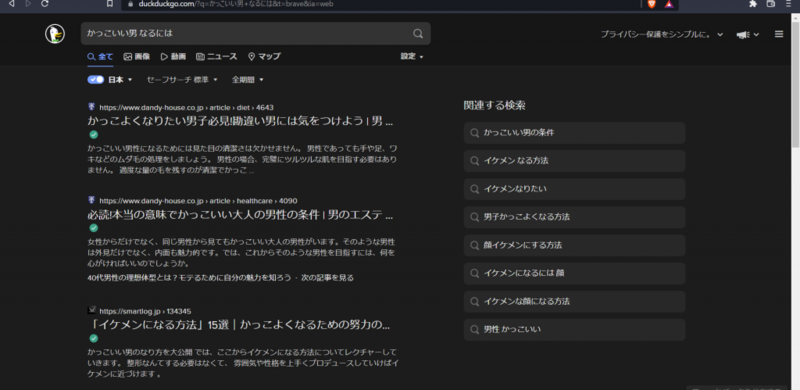Click green badge under かっこよくなりたい男子必見 result
The width and height of the screenshot is (800, 390).
(x=93, y=135)
